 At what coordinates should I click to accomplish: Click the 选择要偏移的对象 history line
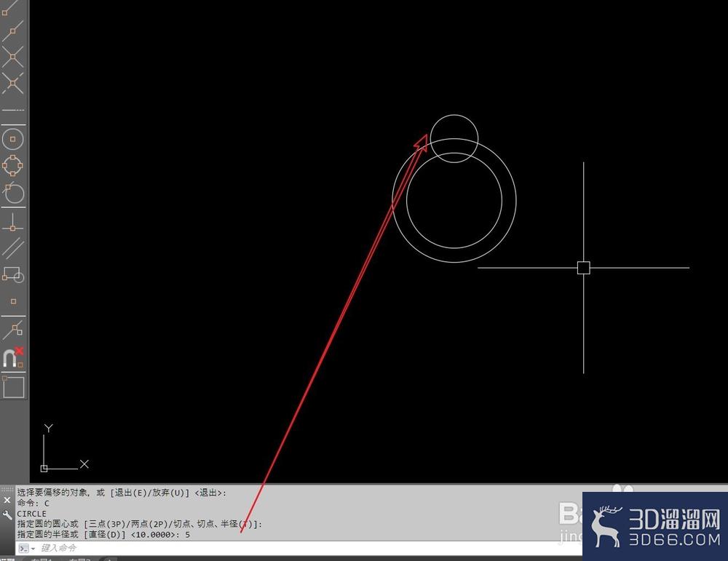click(122, 493)
